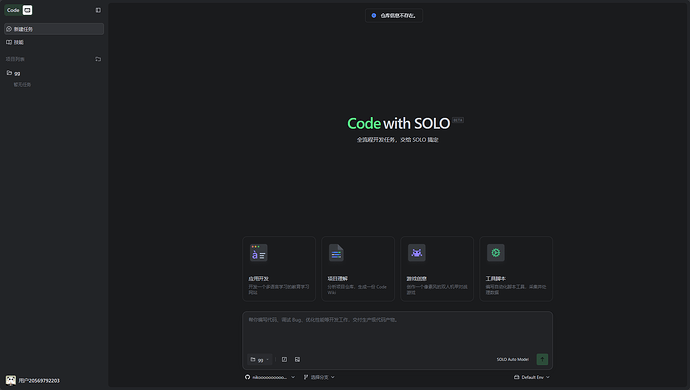690x390 pixels.
Task: Click the 仓库信息不存在 notification toast
Action: coord(394,15)
